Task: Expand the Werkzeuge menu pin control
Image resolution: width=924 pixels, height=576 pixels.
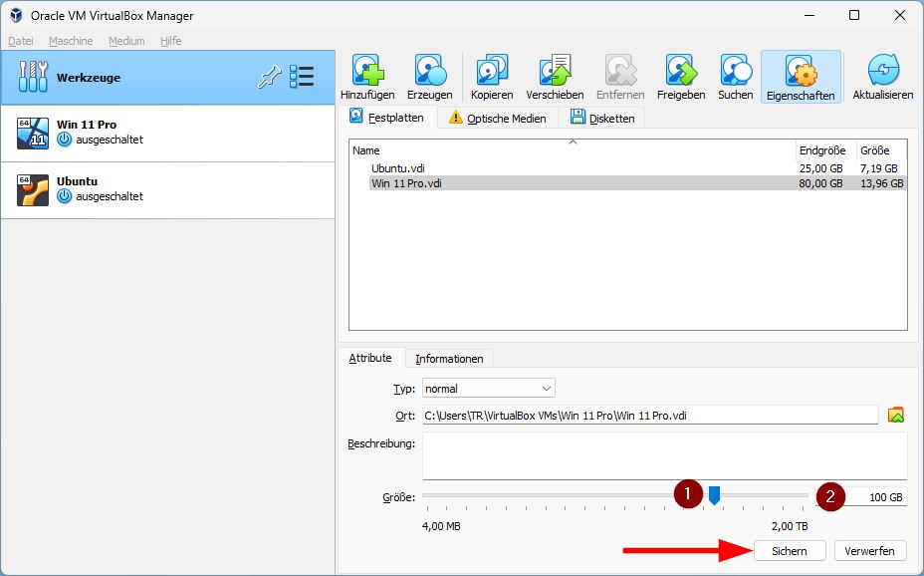Action: pos(269,77)
